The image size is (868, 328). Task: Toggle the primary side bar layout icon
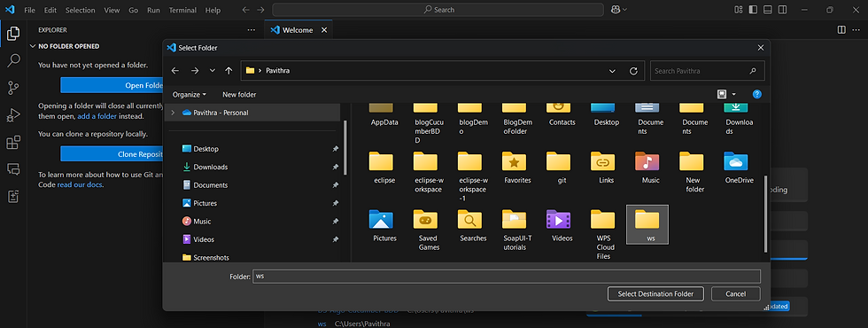(x=753, y=10)
